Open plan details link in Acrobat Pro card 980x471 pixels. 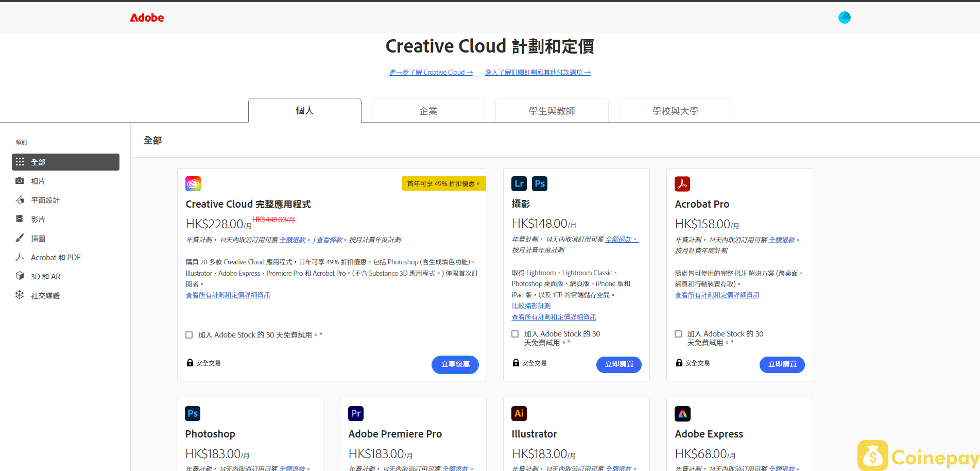[x=717, y=295]
